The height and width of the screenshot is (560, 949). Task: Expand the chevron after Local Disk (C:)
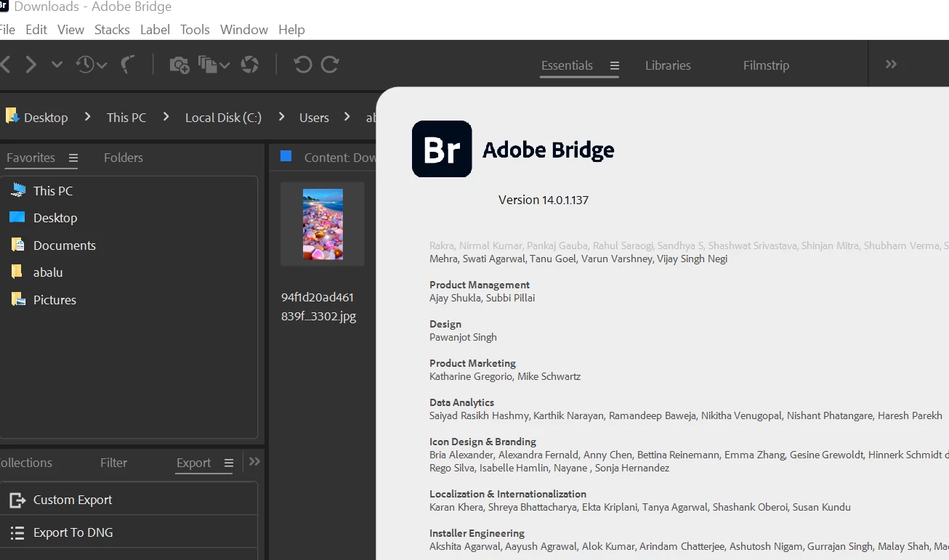tap(281, 116)
